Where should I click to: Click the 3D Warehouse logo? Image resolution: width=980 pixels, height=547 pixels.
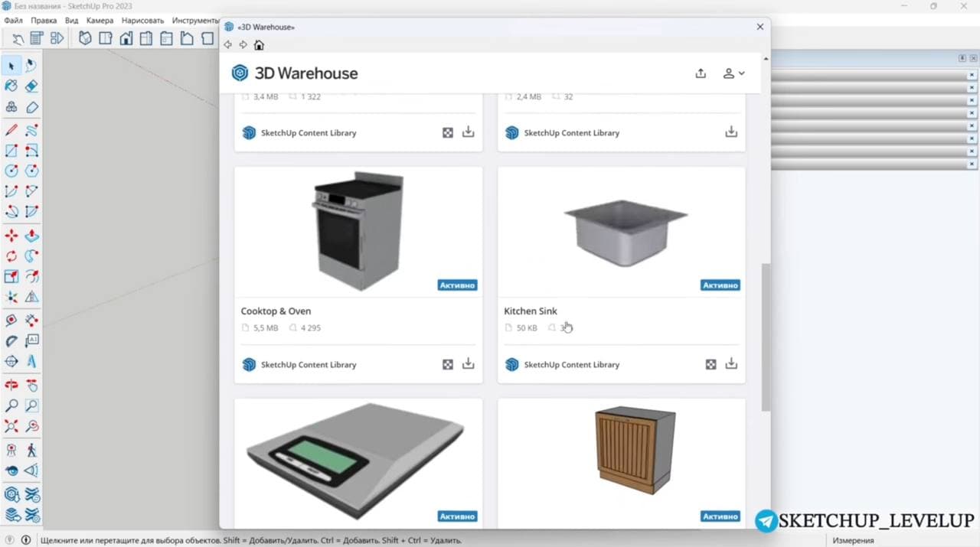click(295, 73)
